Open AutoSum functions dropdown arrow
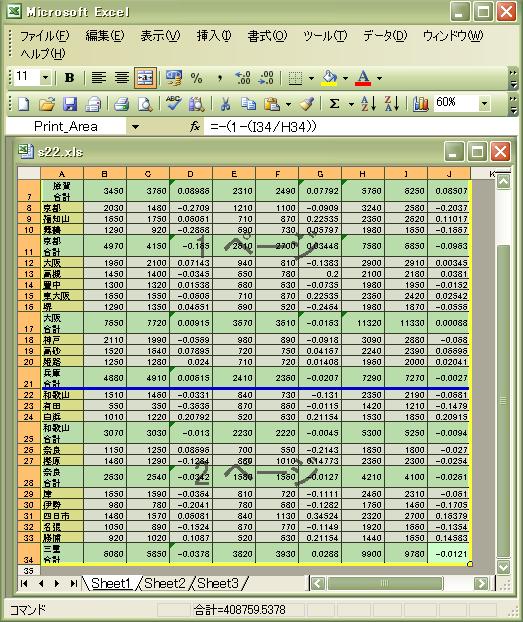The height and width of the screenshot is (622, 523). click(351, 104)
